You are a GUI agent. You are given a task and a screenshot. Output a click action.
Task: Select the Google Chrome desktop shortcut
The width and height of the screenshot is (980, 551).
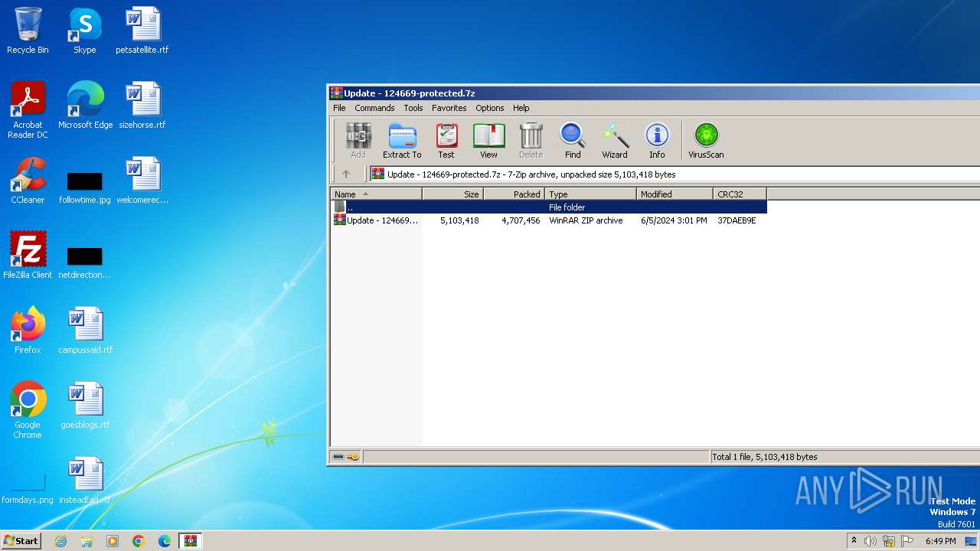(x=28, y=410)
